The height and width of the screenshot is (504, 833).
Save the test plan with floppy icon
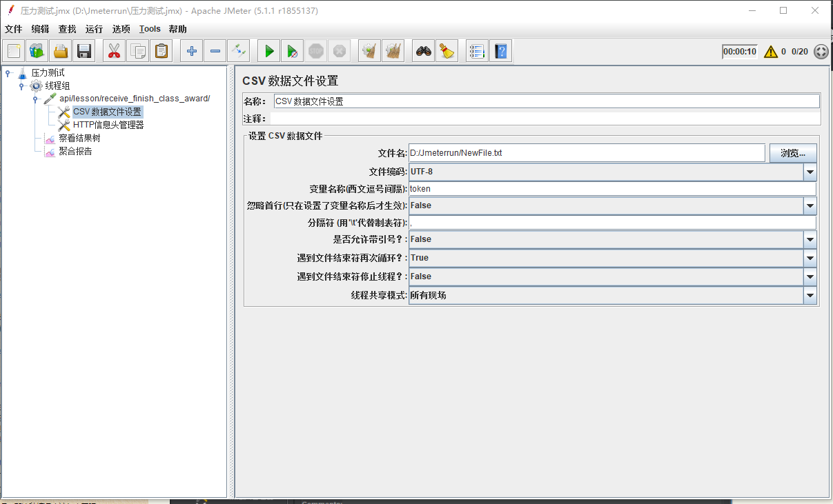pos(84,51)
